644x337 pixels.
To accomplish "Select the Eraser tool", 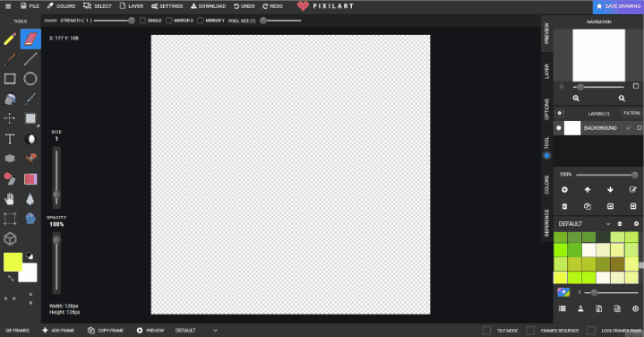I will click(x=30, y=39).
